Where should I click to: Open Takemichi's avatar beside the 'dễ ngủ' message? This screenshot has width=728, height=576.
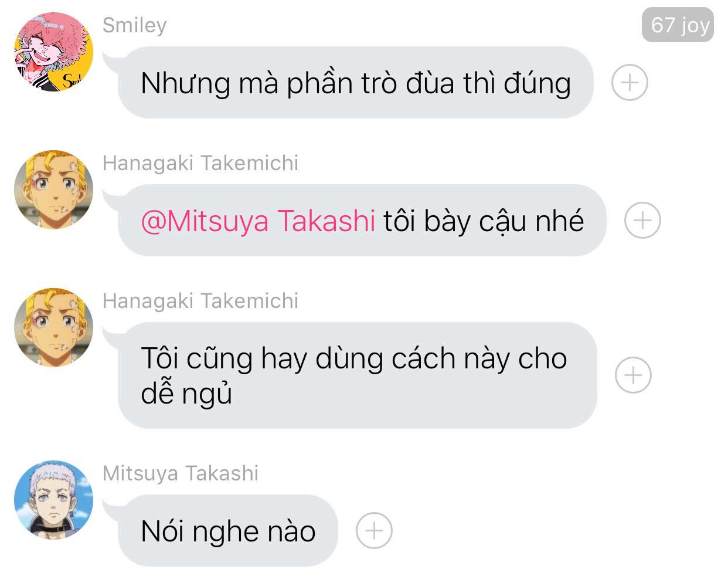(53, 327)
